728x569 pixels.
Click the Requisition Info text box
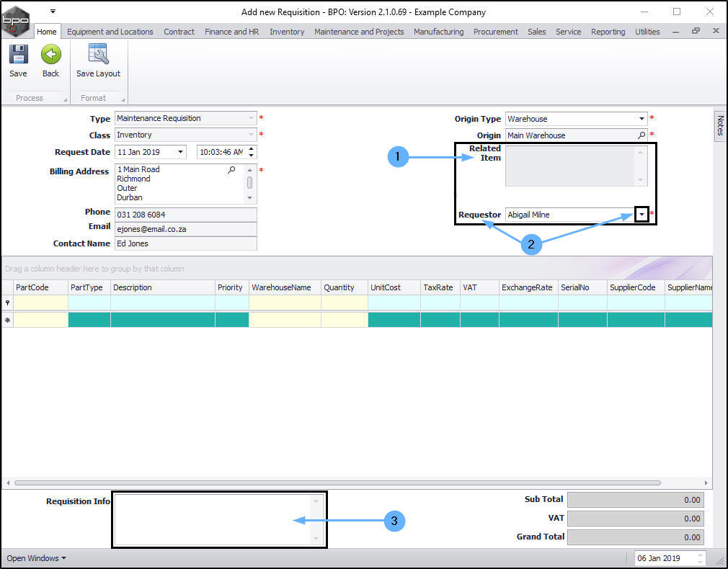coord(218,519)
